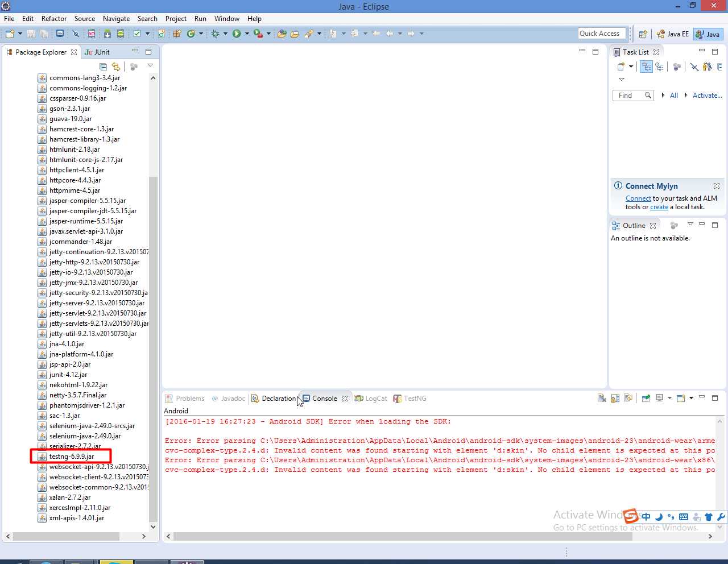The image size is (728, 564).
Task: Click the New Task icon in Task List
Action: point(621,67)
